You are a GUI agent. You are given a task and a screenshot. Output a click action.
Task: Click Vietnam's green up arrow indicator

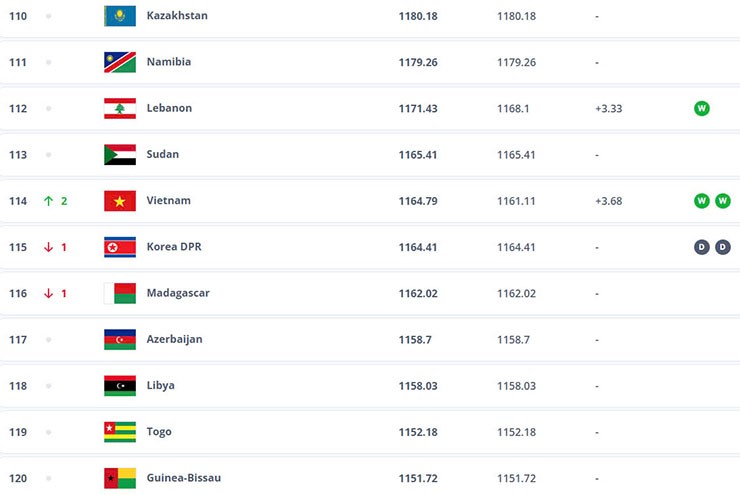tap(48, 201)
